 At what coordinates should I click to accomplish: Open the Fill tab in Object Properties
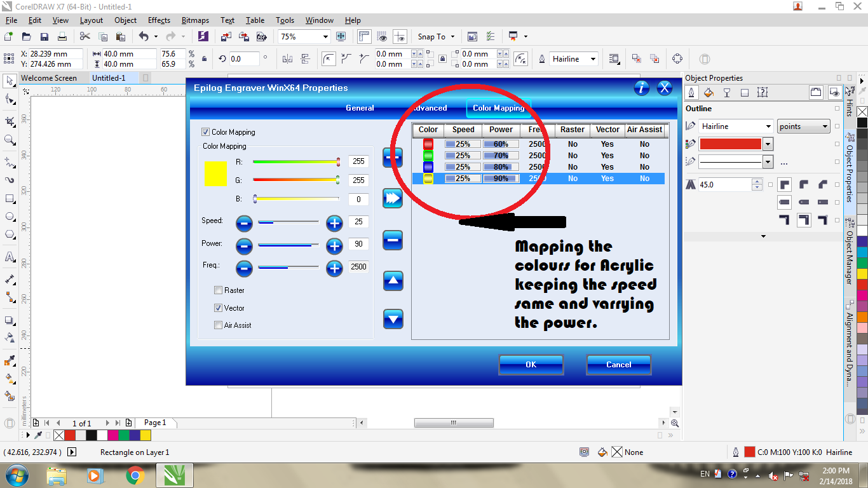pos(709,93)
